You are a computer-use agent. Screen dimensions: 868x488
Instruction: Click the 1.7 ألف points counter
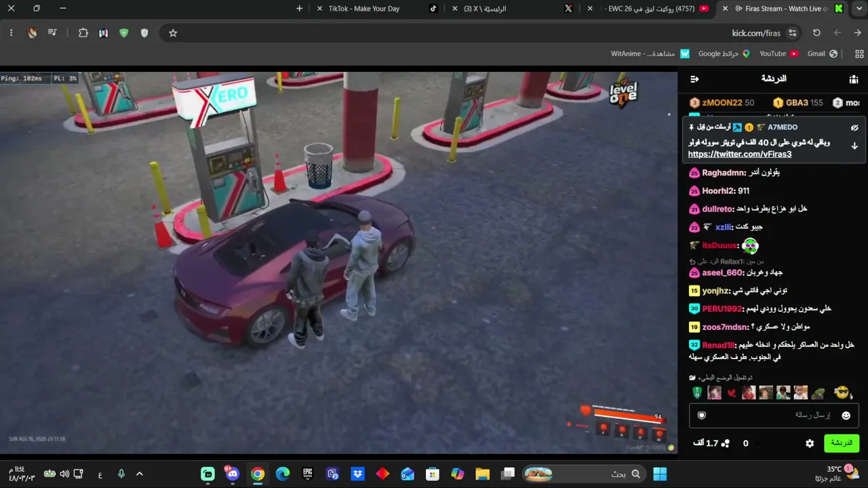click(x=711, y=443)
